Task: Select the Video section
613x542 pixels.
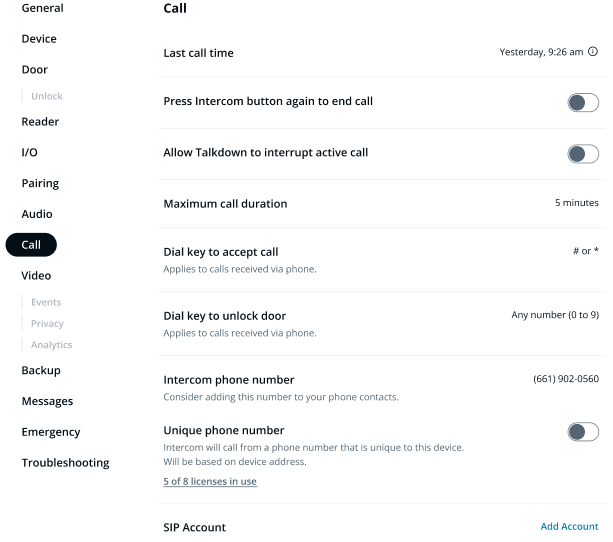Action: (x=36, y=276)
